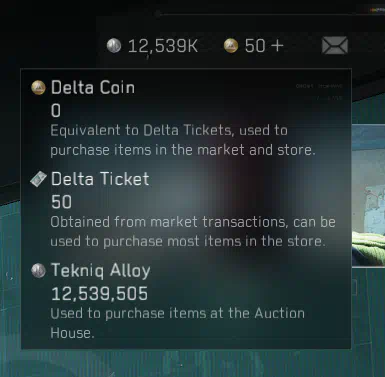Click the Tekniq Alloy icon in tooltip
This screenshot has width=385, height=377.
(x=38, y=270)
